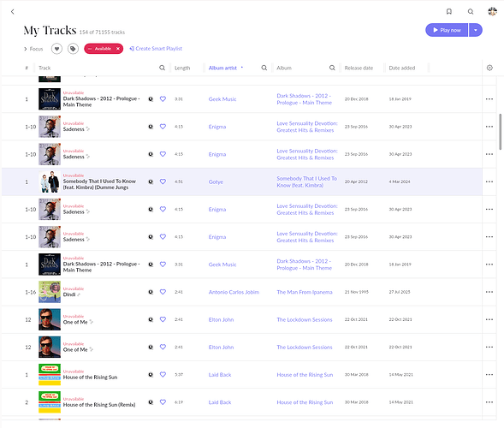
Task: Click the vertical scrollbar thumb
Action: click(500, 132)
